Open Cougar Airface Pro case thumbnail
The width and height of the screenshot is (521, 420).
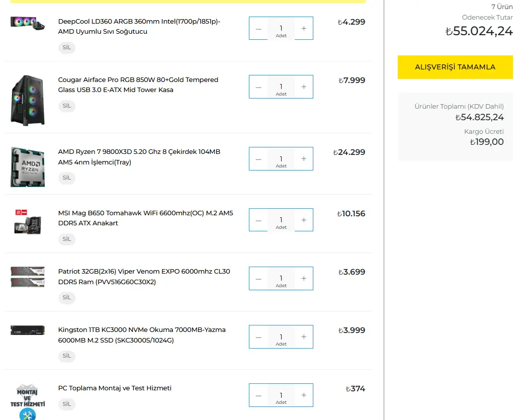28,100
